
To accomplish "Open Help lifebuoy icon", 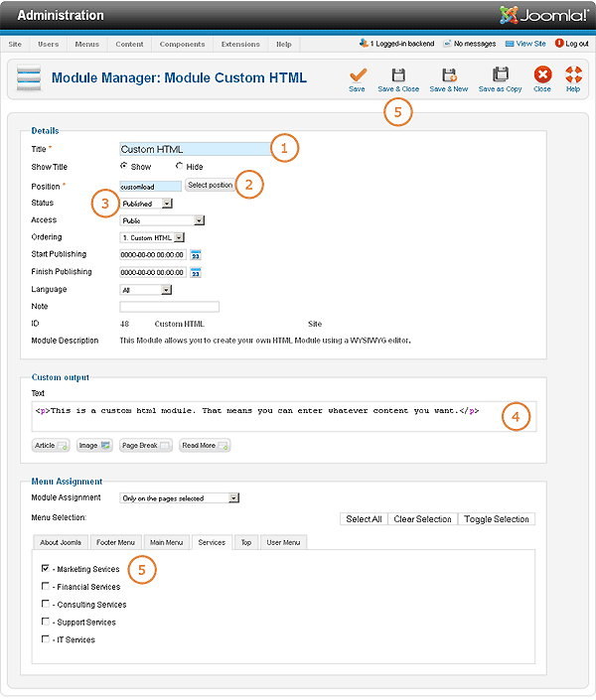I will tap(573, 74).
